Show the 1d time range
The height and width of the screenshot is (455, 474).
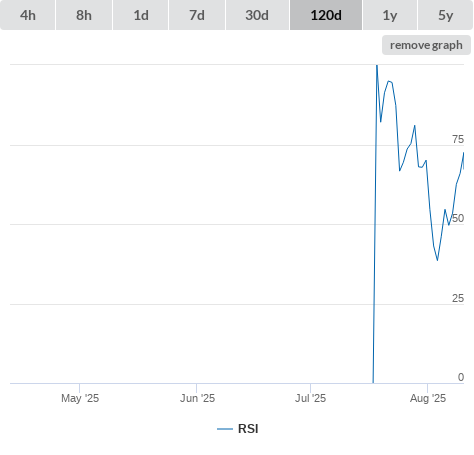pos(141,15)
